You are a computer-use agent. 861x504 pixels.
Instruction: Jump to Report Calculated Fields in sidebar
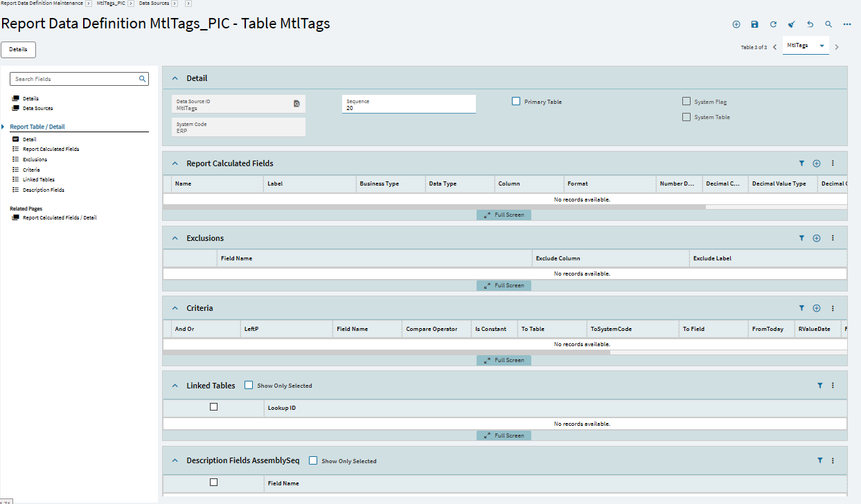pos(51,149)
